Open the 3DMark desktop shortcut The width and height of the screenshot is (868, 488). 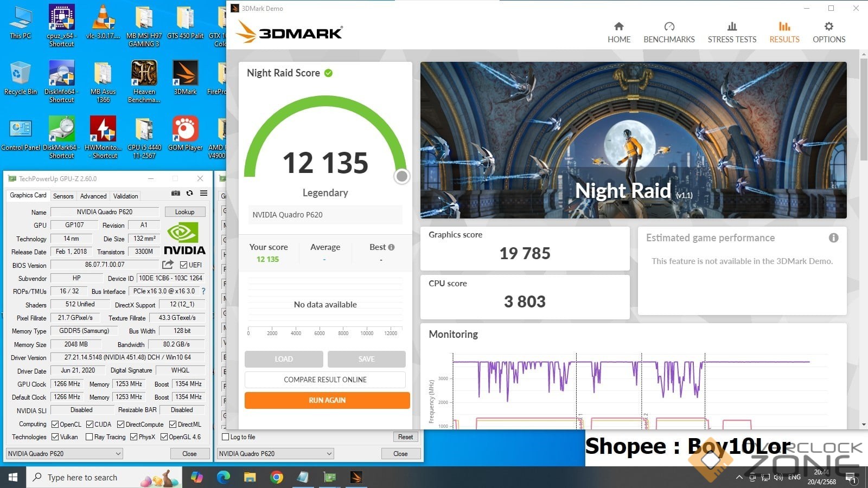(x=185, y=79)
